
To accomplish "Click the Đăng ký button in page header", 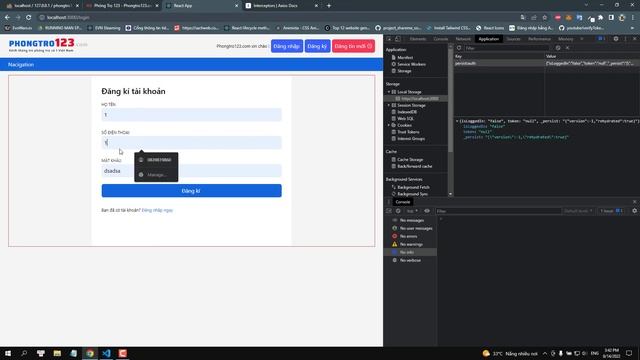I will tap(317, 46).
